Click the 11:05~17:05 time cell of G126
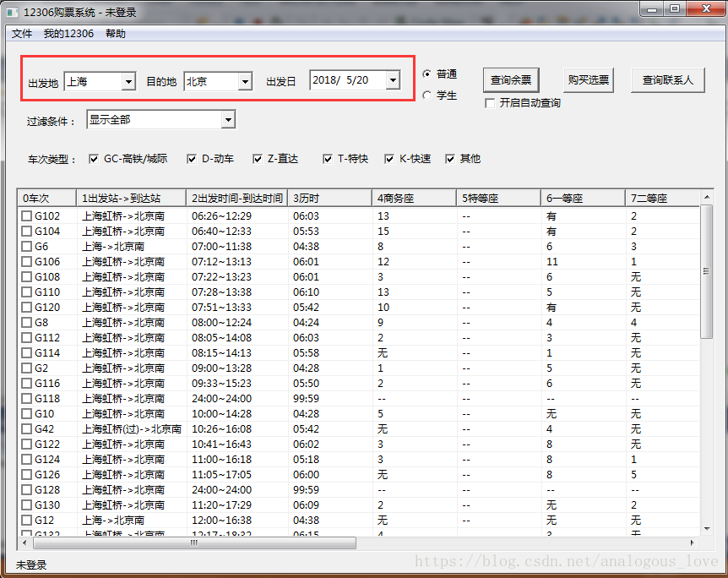This screenshot has height=578, width=728. pos(221,474)
